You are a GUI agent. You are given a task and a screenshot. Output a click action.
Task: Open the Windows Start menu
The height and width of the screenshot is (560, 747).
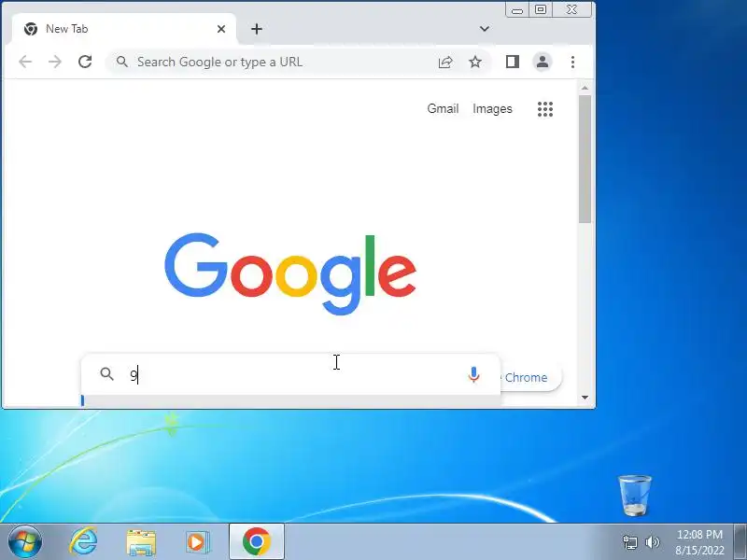25,542
